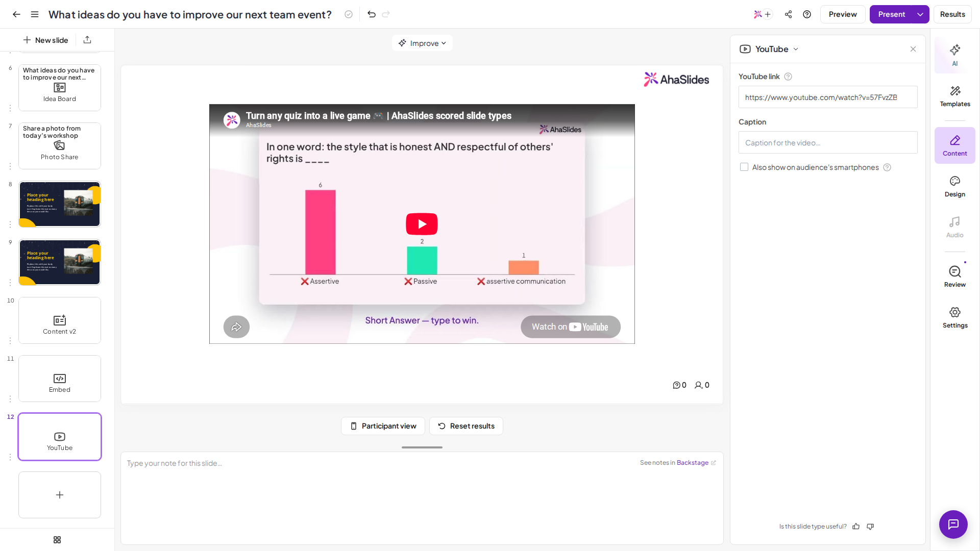
Task: Open Templates in the right sidebar
Action: pos(954,96)
